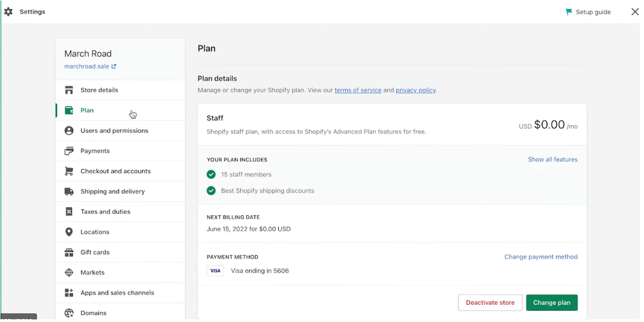Click the Payments cards icon
This screenshot has width=644, height=322.
69,151
